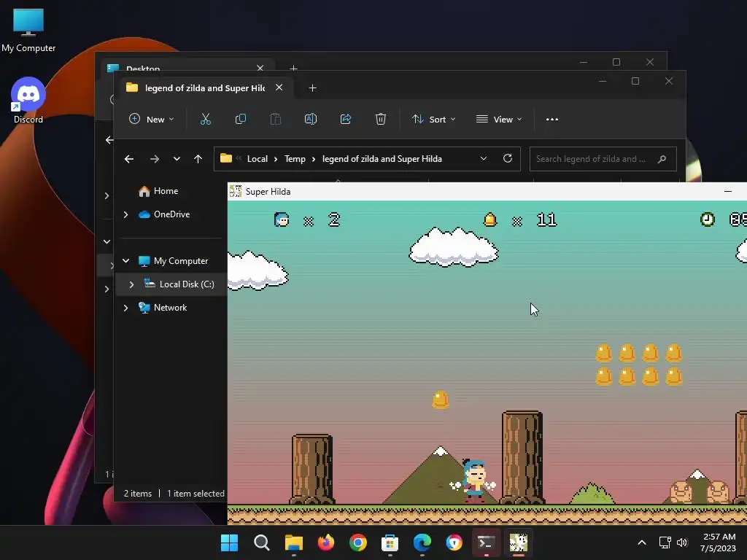Minimize the Super Hilda game window
The width and height of the screenshot is (747, 560).
coord(727,192)
